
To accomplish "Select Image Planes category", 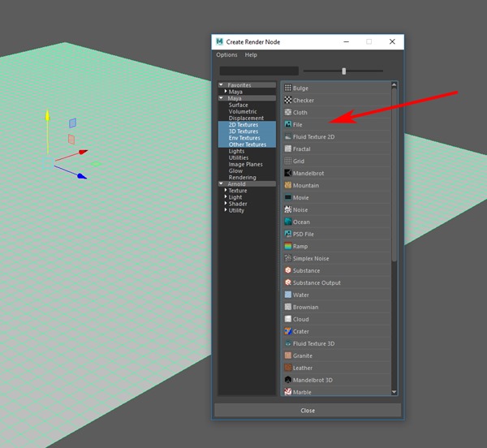I will pyautogui.click(x=245, y=164).
